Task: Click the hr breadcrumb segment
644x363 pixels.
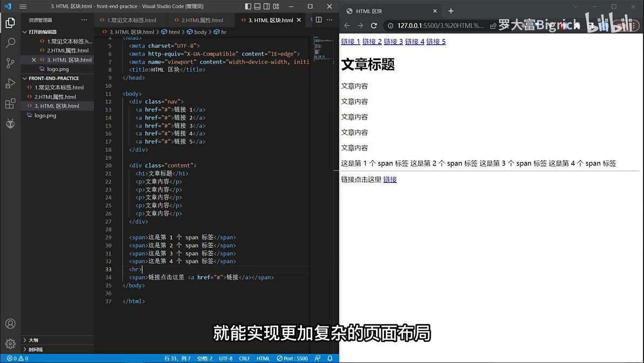Action: coord(220,32)
